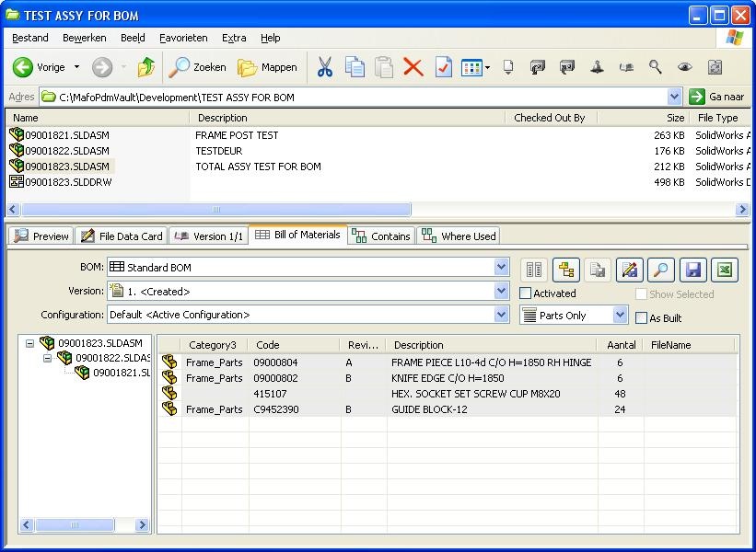Click the eye icon in toolbar
This screenshot has width=756, height=552.
point(684,67)
